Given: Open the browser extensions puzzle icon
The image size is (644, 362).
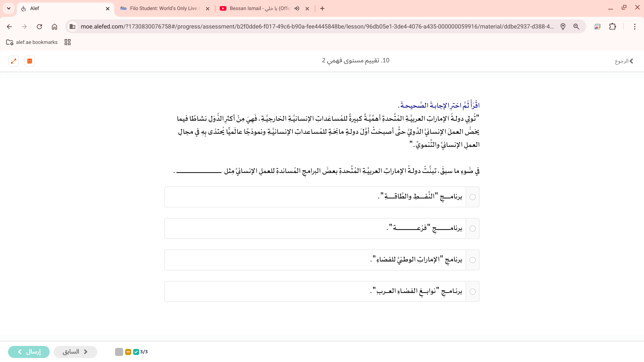Looking at the screenshot, I should tap(612, 26).
